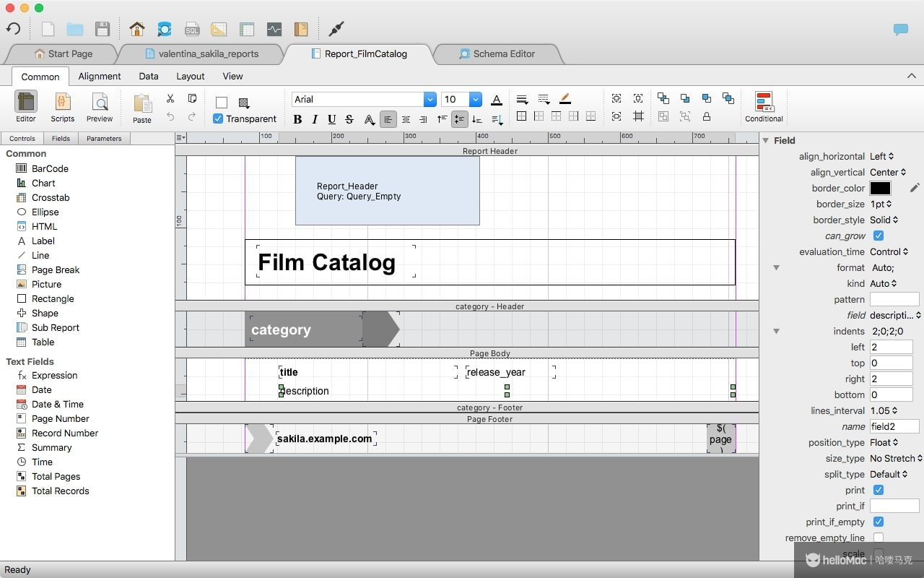Image resolution: width=924 pixels, height=578 pixels.
Task: Click the lock icon in toolbar
Action: click(707, 116)
